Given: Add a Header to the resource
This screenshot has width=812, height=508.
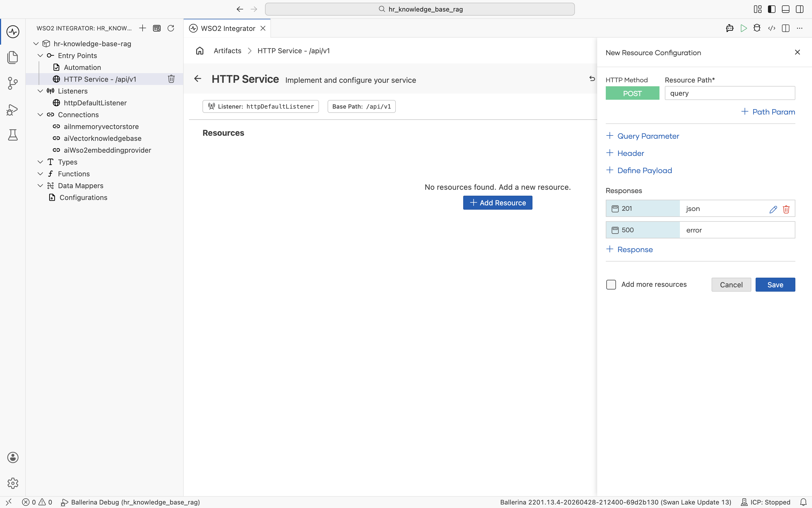Looking at the screenshot, I should click(625, 153).
